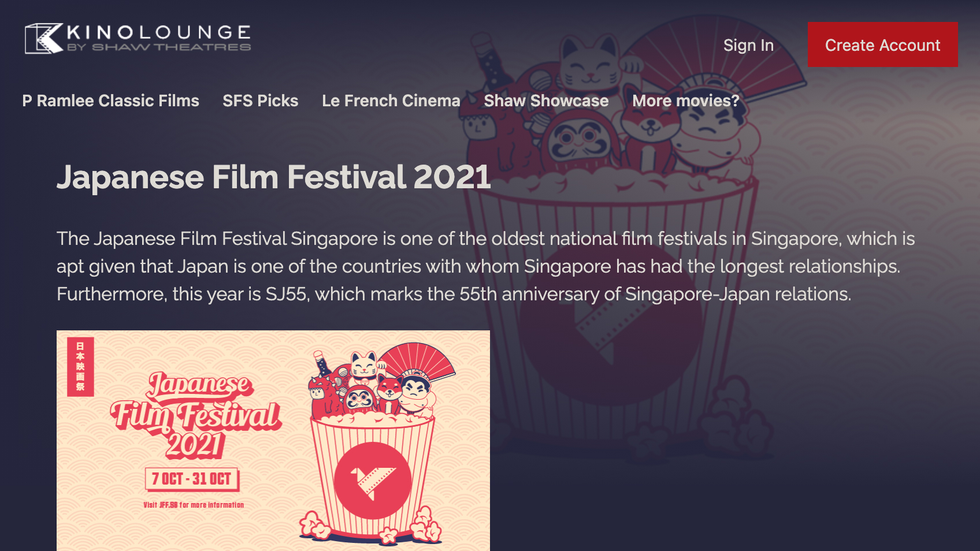Click the 7 OCT - 31 OCT date box
Viewport: 980px width, 551px height.
click(x=192, y=479)
